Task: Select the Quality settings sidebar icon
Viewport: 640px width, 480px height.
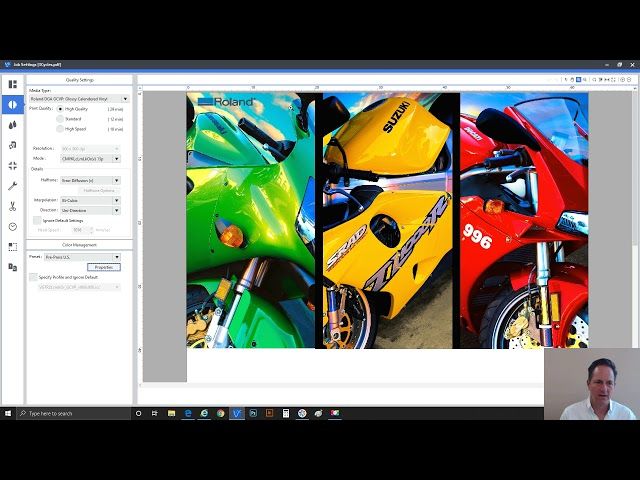Action: click(x=12, y=104)
